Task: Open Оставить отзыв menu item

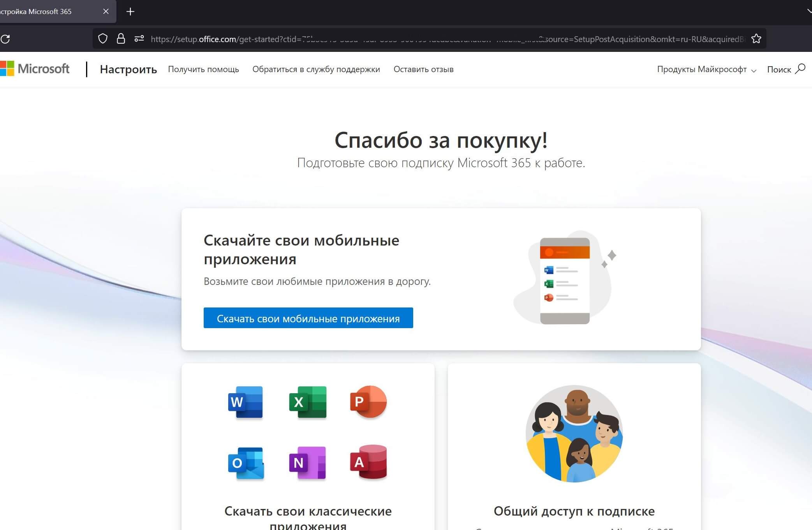Action: 423,69
